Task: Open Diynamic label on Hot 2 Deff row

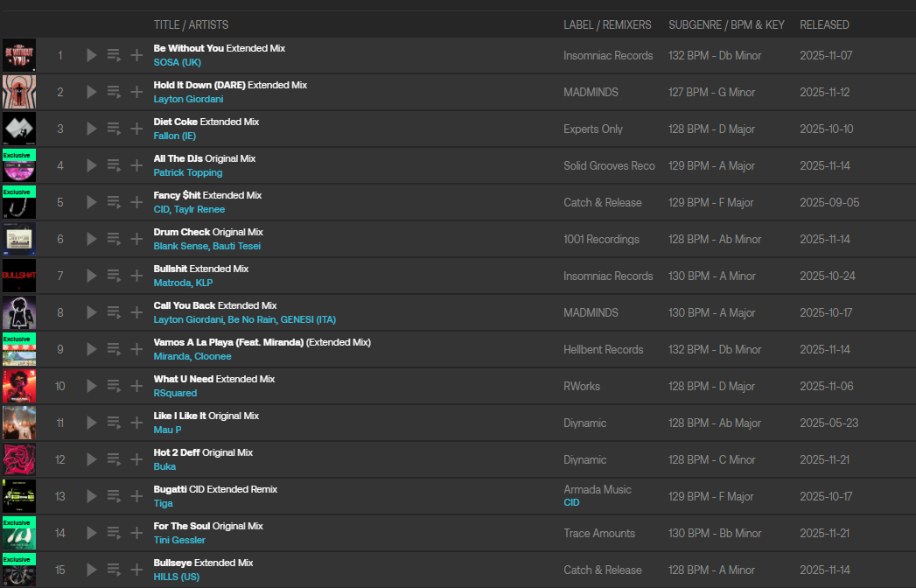Action: tap(584, 459)
